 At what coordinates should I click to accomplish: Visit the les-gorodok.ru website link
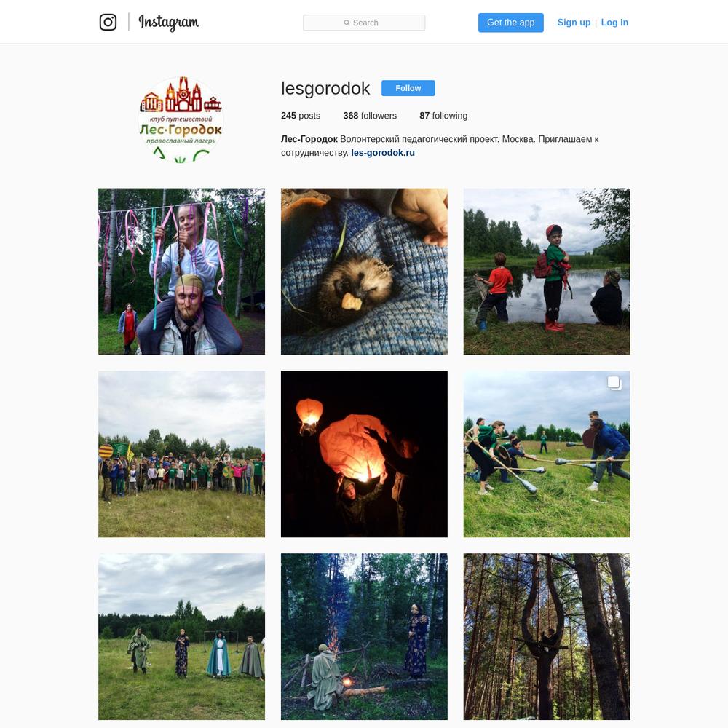pyautogui.click(x=383, y=153)
